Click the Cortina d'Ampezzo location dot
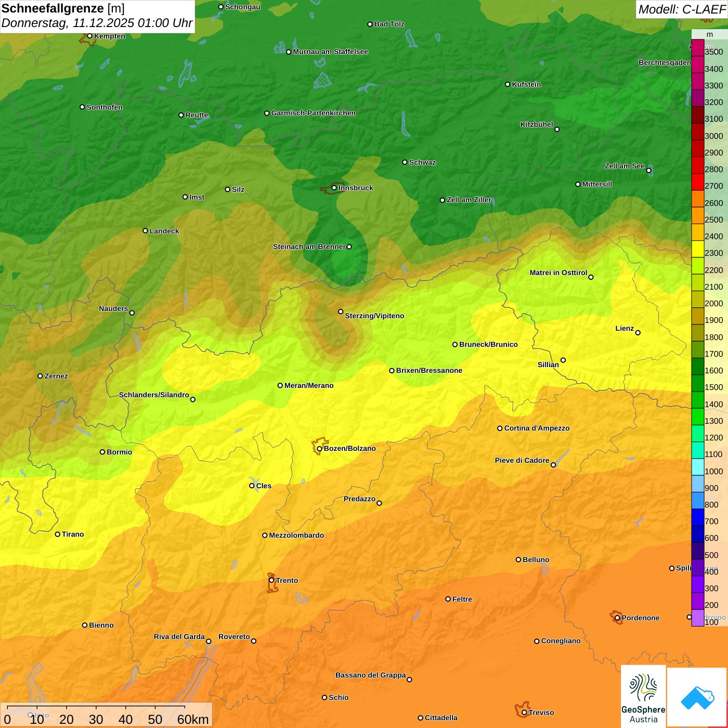This screenshot has height=728, width=728. (500, 428)
